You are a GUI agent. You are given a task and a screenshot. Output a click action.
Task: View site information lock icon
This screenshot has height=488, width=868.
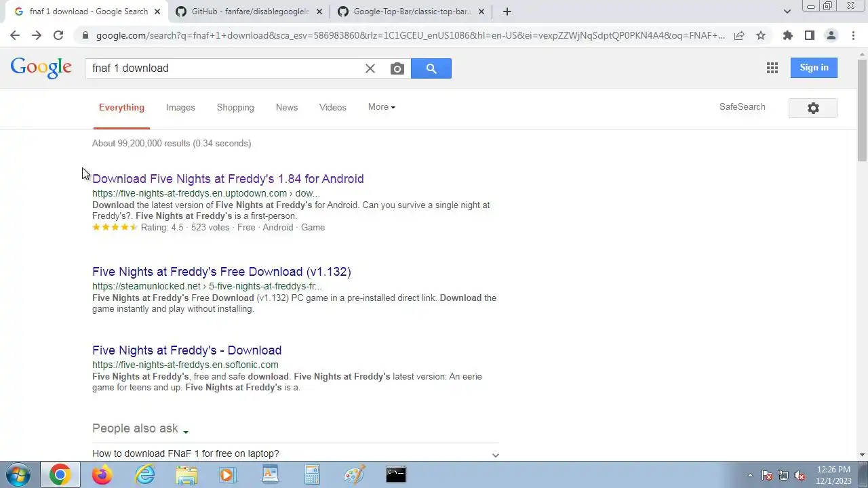84,35
